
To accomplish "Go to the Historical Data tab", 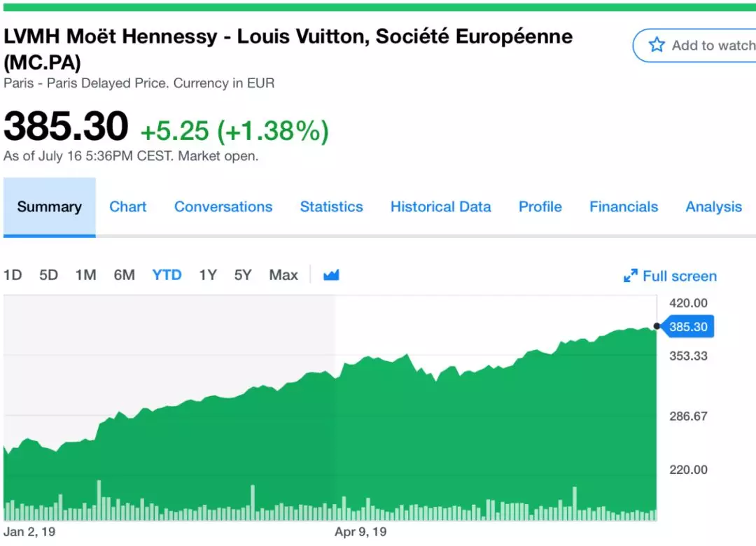I will 440,207.
